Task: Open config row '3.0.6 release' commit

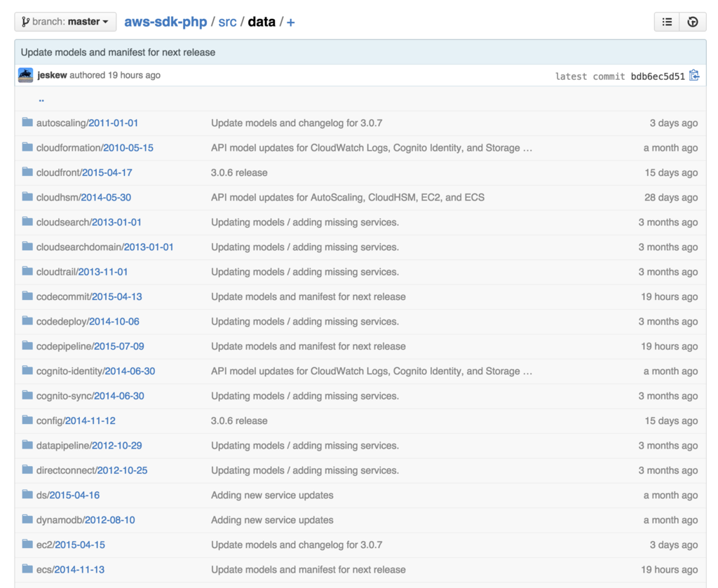Action: (239, 421)
